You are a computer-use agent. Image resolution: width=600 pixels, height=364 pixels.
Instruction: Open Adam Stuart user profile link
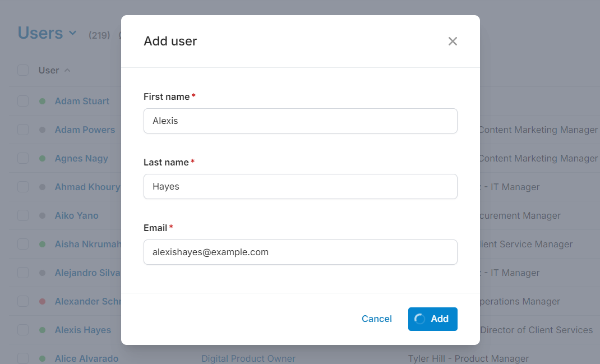(x=82, y=101)
